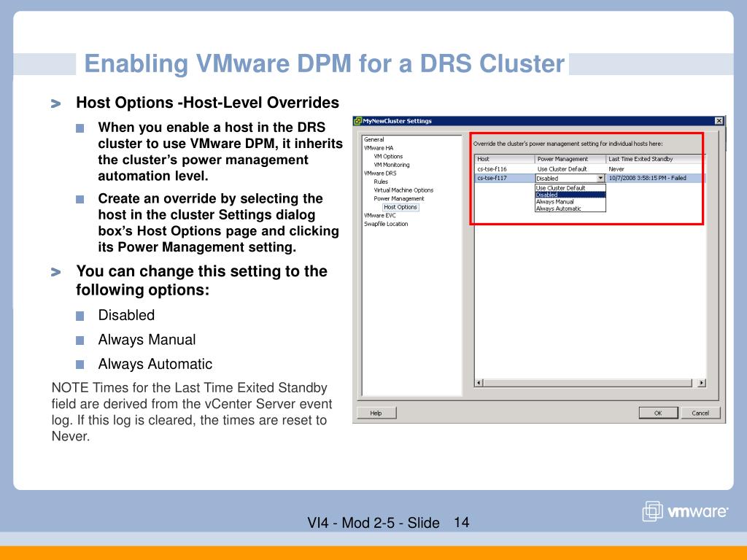
Task: Click horizontal scrollbar left arrow
Action: [479, 383]
